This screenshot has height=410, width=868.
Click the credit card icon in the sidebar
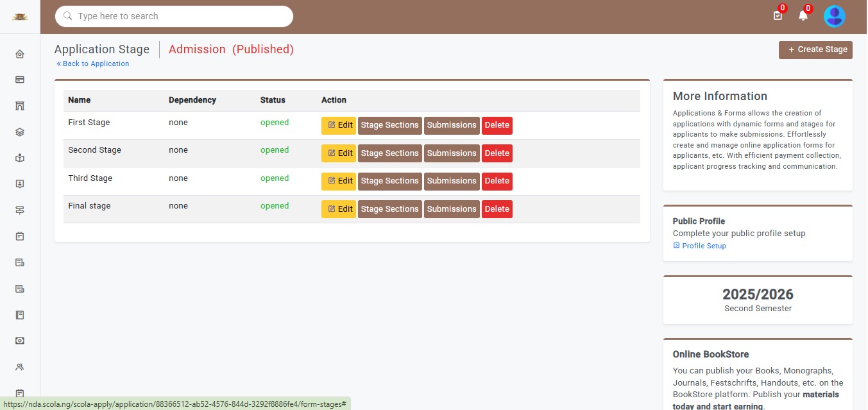[x=20, y=80]
